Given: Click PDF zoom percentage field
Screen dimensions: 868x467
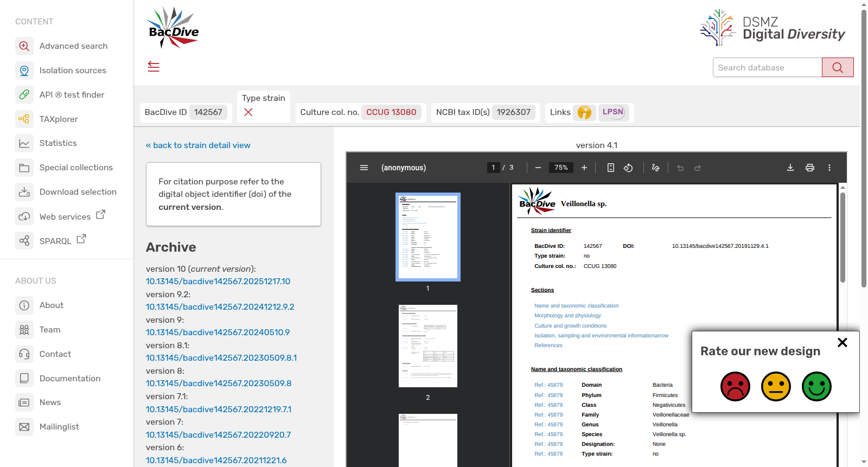Looking at the screenshot, I should (x=561, y=168).
